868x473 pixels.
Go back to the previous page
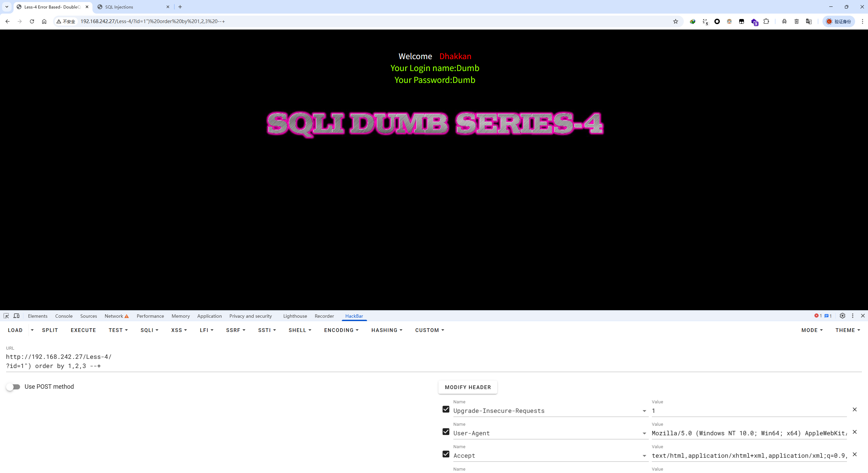pos(7,21)
